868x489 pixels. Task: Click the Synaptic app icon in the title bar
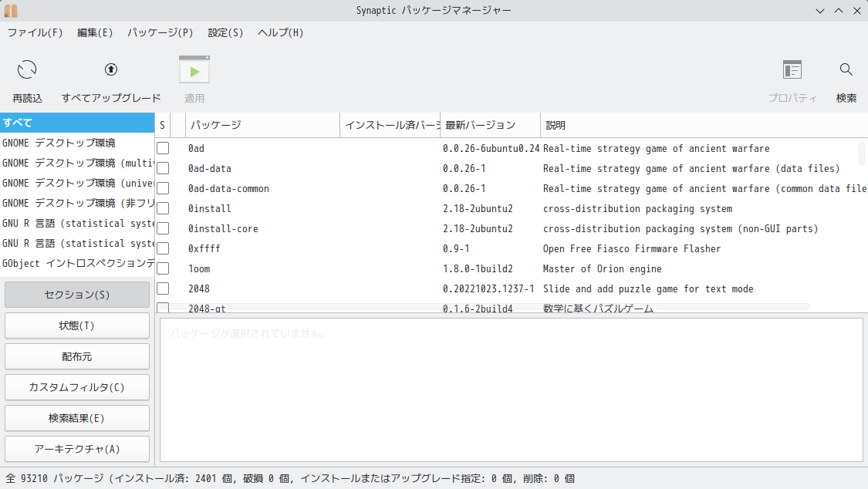click(11, 11)
